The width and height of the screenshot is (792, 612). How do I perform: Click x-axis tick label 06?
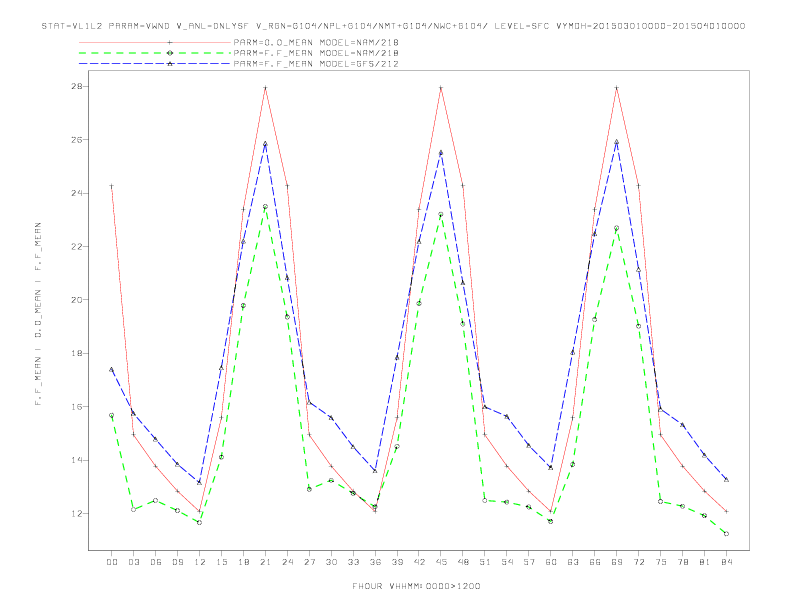point(156,562)
